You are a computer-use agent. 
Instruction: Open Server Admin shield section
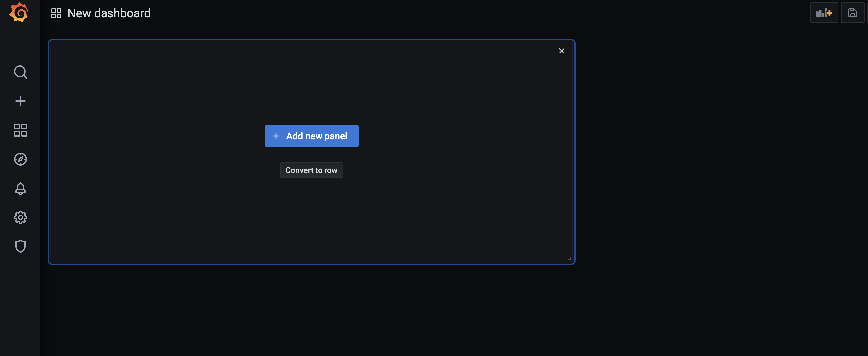click(x=21, y=246)
